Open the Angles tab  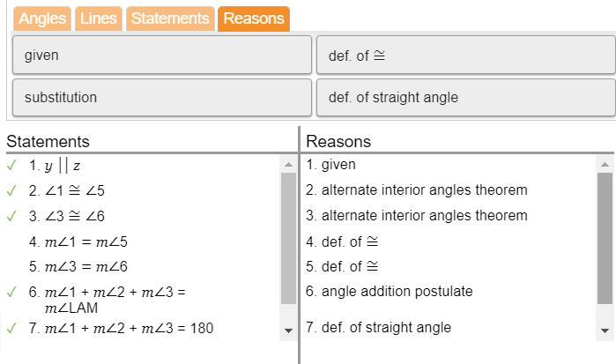(41, 19)
